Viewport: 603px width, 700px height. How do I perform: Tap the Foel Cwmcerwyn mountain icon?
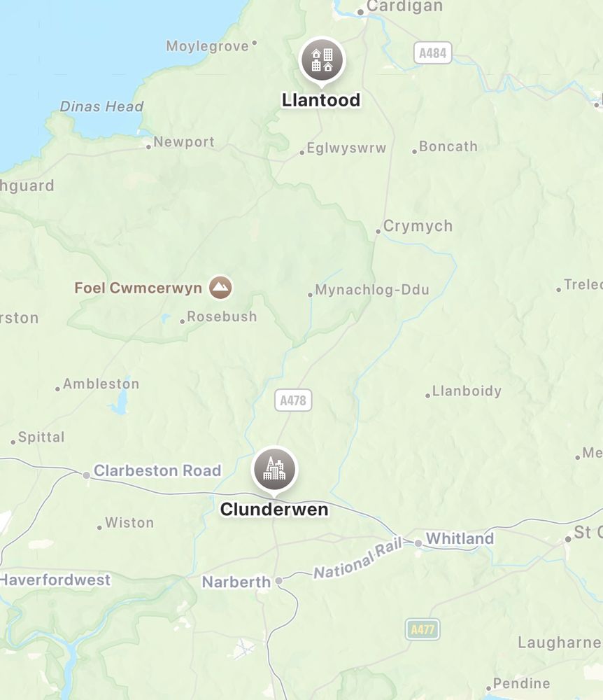220,287
